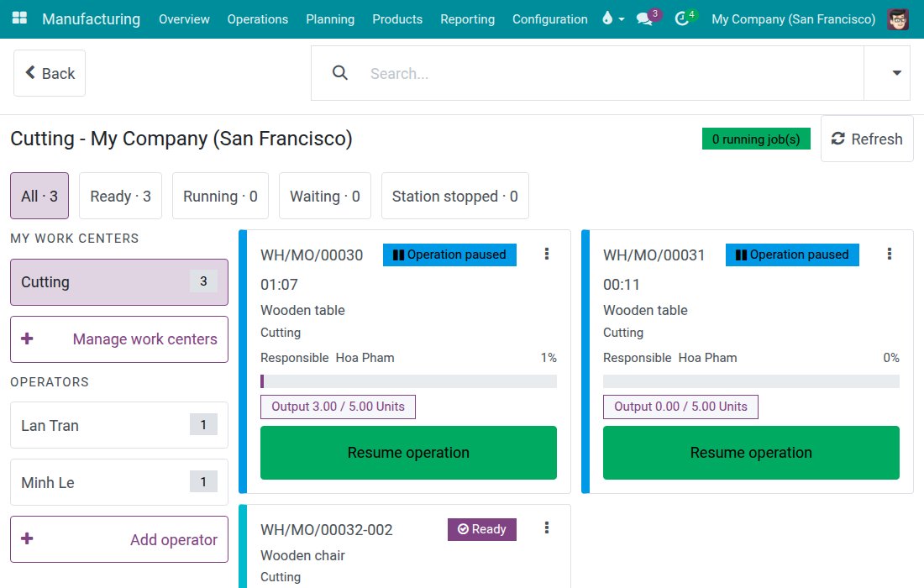
Task: Open the Reporting menu
Action: click(x=467, y=18)
